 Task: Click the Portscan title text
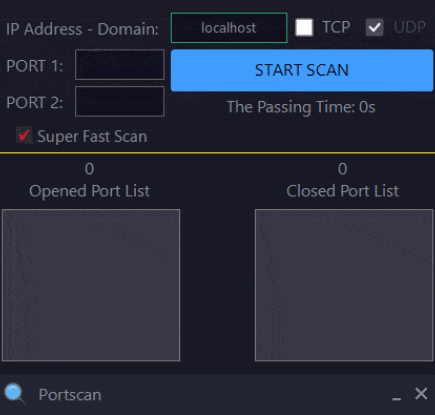70,395
